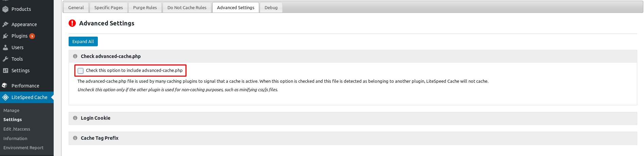Click the LiteSpeed Cache diamond icon
Screen dimensions: 644x156
(x=5, y=97)
